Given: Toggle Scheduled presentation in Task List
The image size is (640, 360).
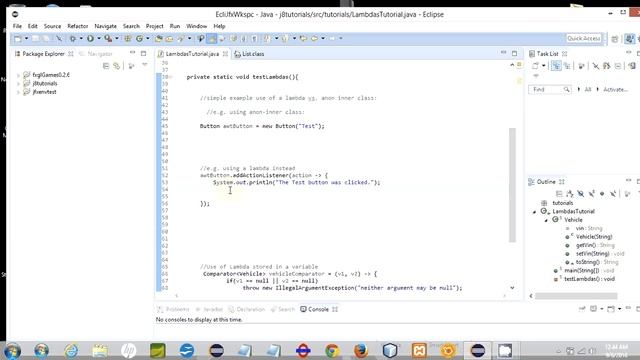Looking at the screenshot, I should pos(567,66).
